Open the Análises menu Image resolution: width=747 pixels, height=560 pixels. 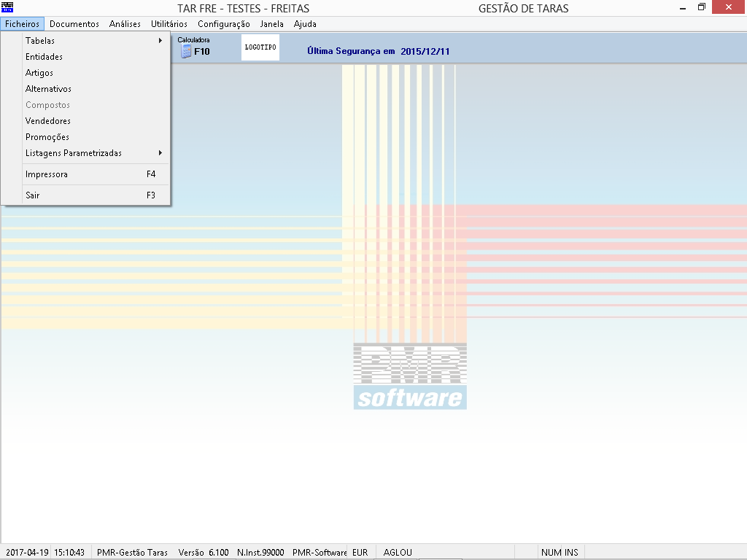tap(125, 24)
